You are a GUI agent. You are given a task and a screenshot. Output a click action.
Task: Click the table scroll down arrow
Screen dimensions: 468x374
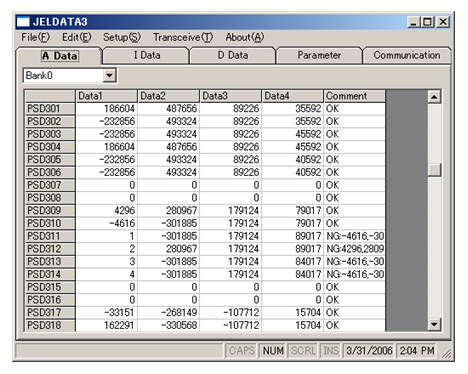pyautogui.click(x=434, y=324)
